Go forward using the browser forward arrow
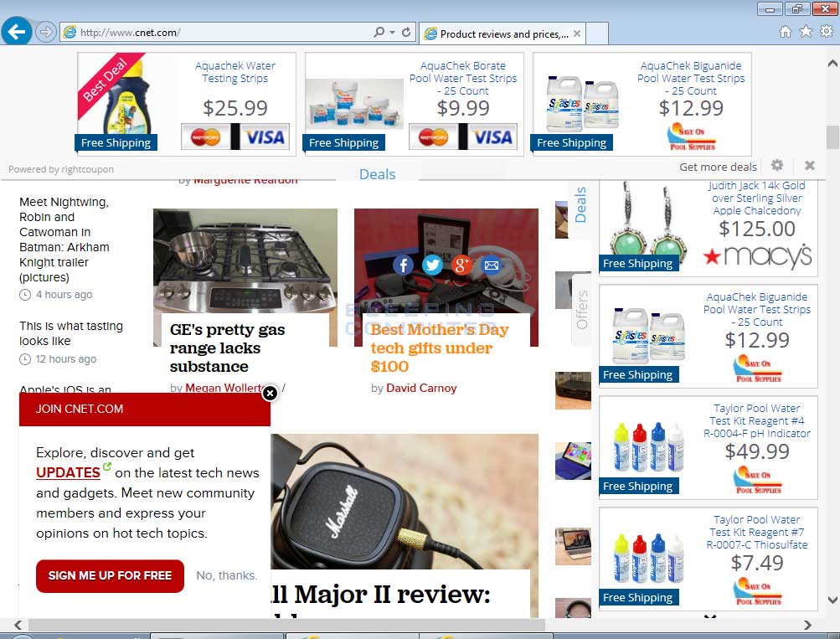Screen dimensions: 840x639 46,32
